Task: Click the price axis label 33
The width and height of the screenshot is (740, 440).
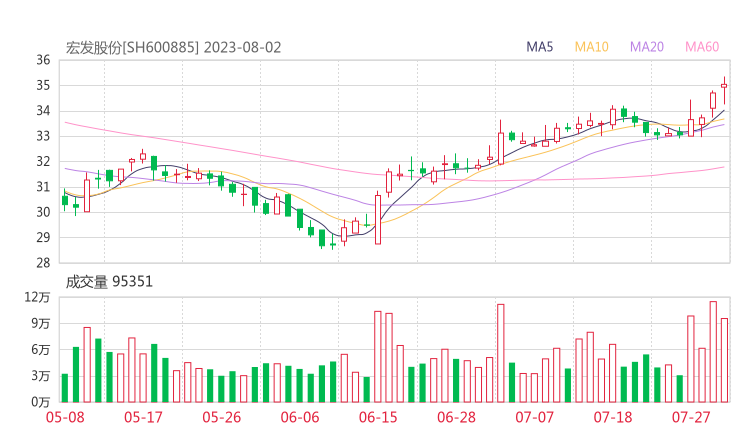Action: click(x=43, y=136)
